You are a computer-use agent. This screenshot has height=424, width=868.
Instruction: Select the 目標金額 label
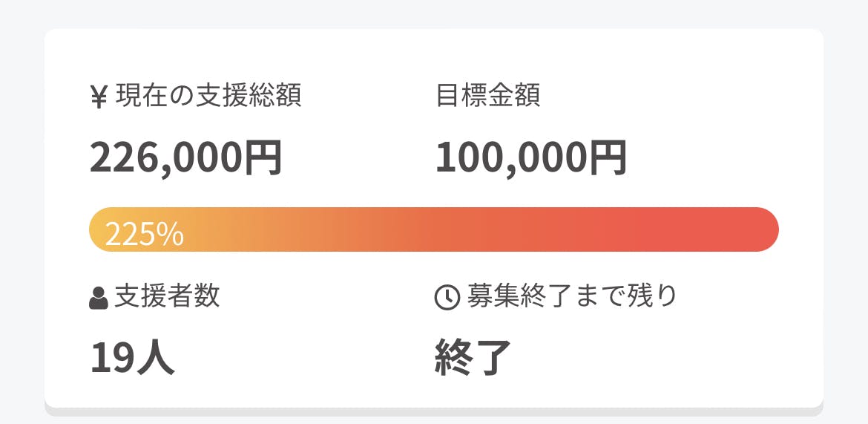[487, 96]
